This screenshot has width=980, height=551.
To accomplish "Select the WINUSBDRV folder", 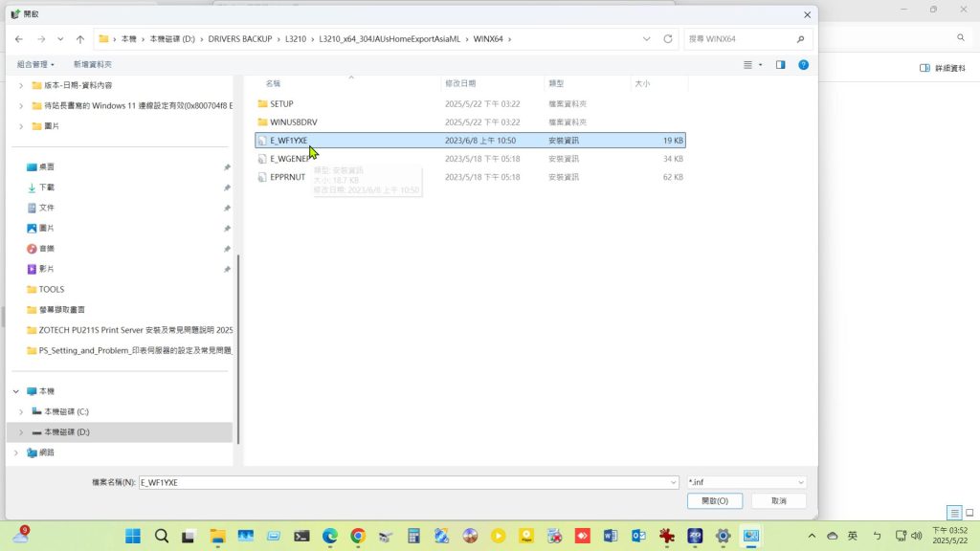I will click(x=294, y=122).
